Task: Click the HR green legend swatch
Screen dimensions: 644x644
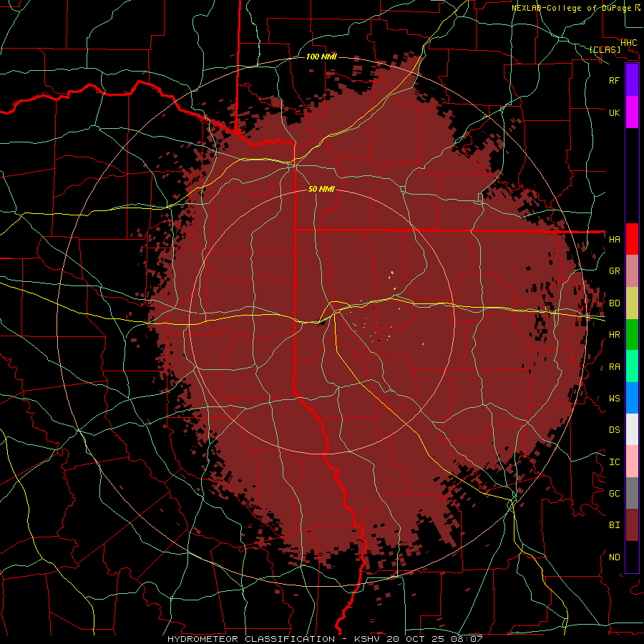Action: tap(632, 335)
